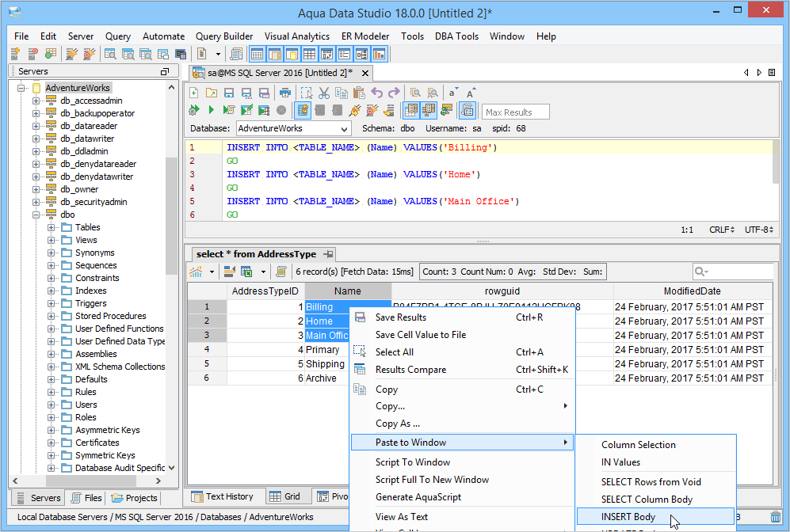
Task: Expand the Stored Procedures tree node
Action: [52, 317]
